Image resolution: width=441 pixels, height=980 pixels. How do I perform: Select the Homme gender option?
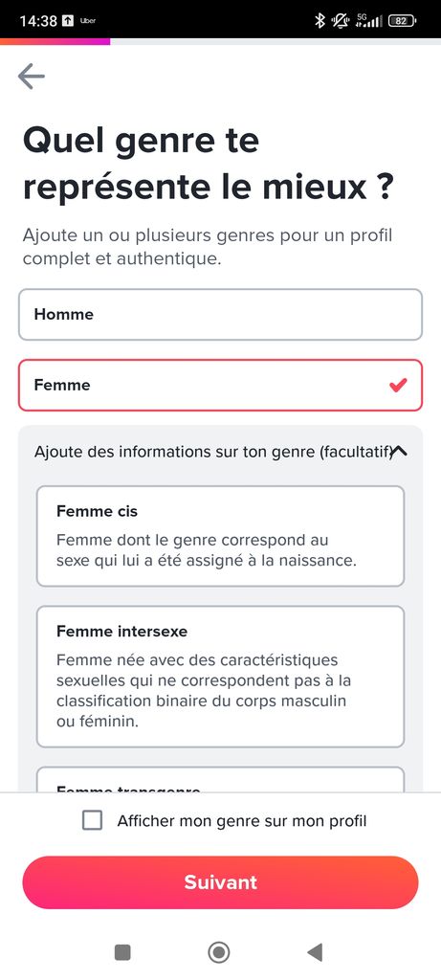click(220, 314)
